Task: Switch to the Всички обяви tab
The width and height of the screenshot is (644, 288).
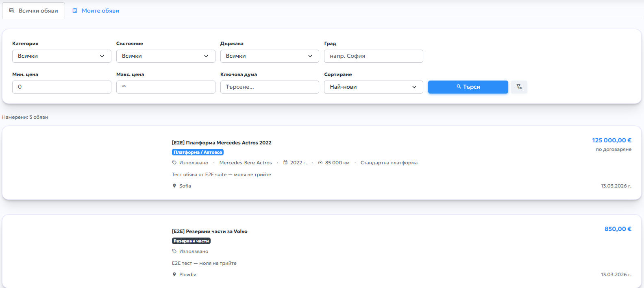Action: pyautogui.click(x=34, y=11)
